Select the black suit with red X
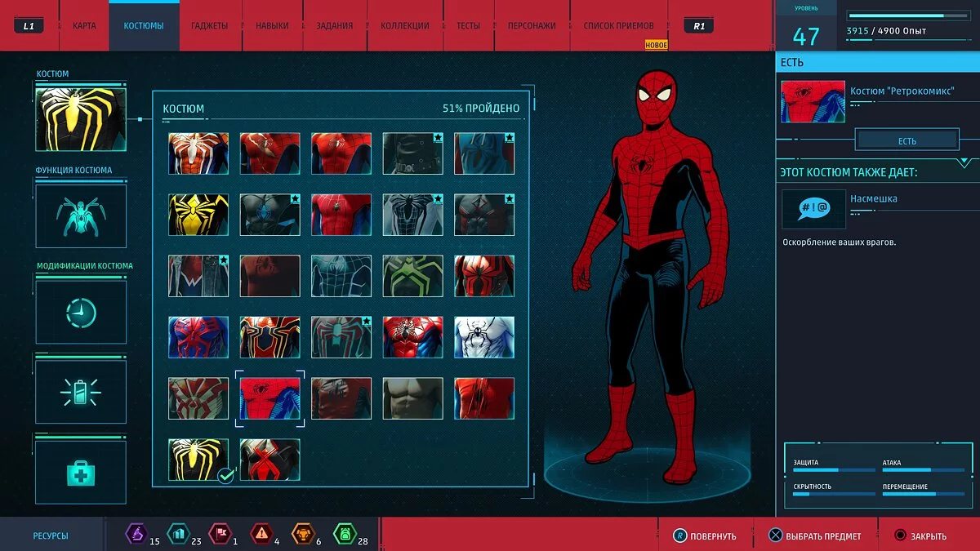This screenshot has height=551, width=980. click(270, 460)
